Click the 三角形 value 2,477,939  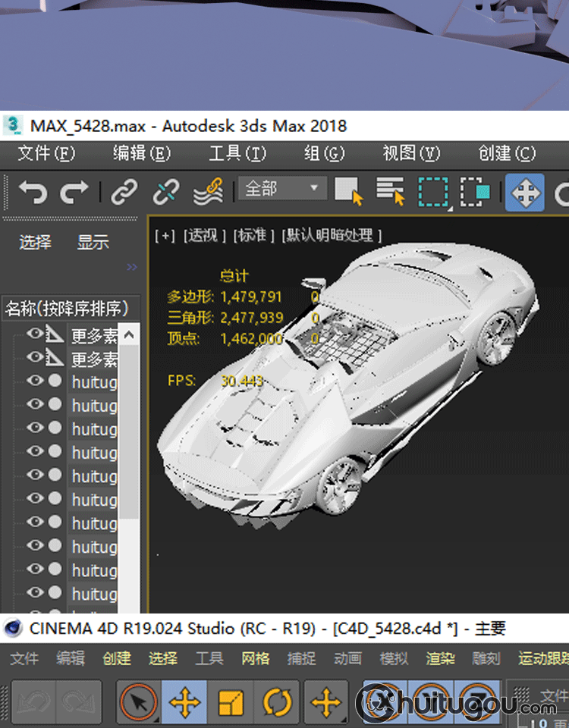pyautogui.click(x=252, y=318)
